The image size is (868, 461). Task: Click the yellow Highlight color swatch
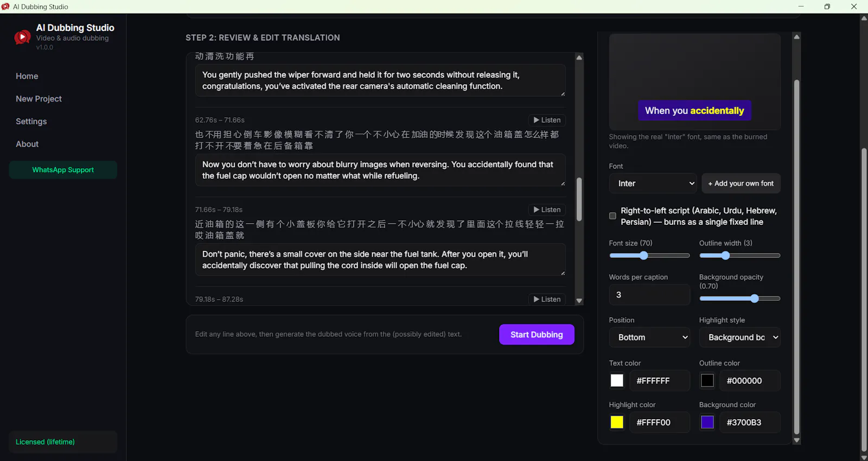click(617, 422)
